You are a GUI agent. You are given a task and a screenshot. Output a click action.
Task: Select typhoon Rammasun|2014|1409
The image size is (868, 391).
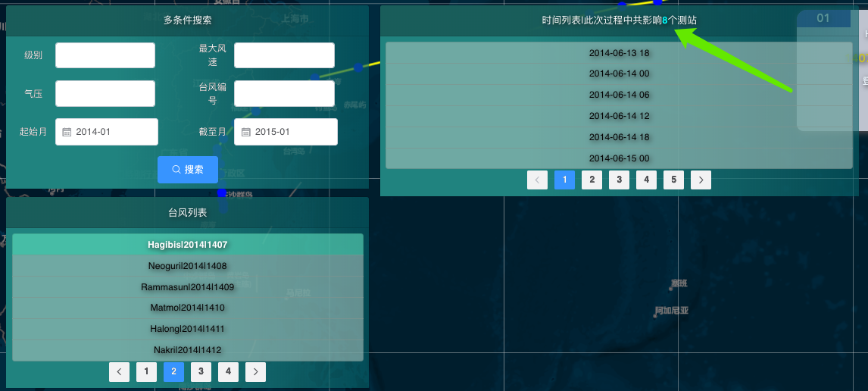[x=188, y=287]
